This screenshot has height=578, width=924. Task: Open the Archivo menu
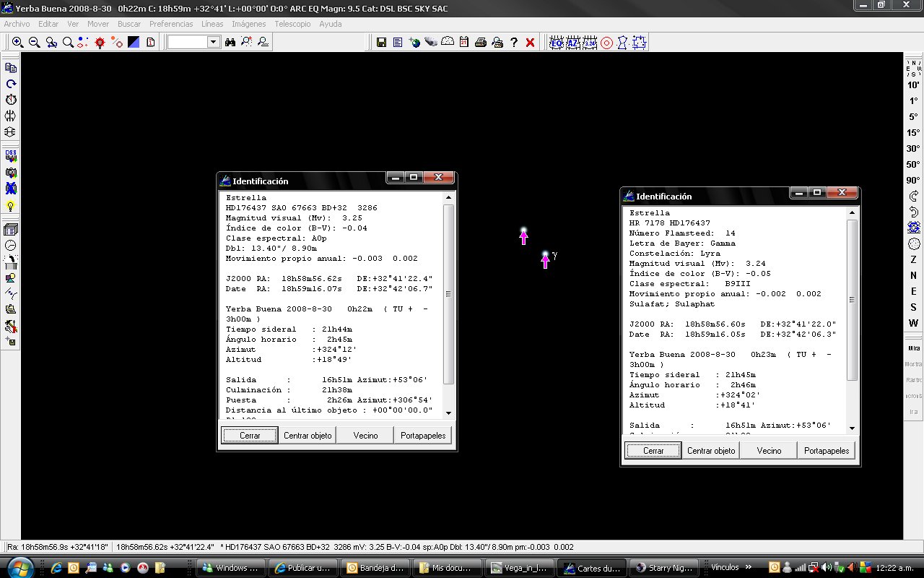click(17, 24)
